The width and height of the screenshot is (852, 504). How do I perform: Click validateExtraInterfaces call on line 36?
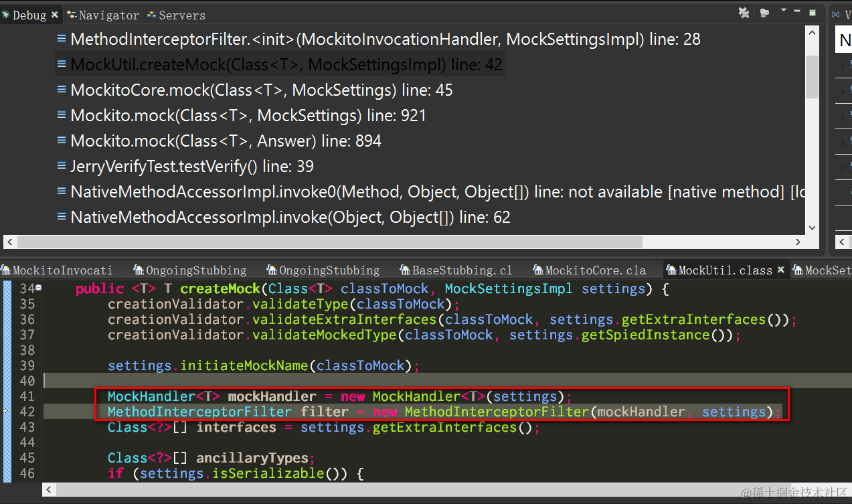pos(345,320)
